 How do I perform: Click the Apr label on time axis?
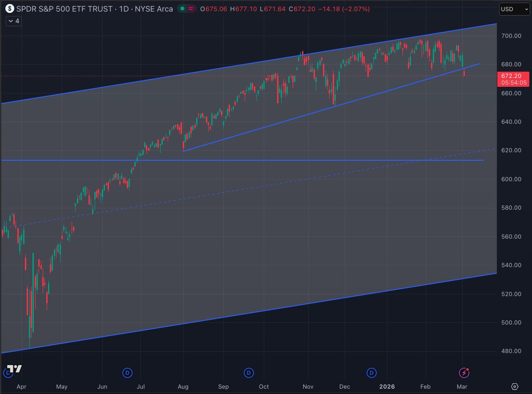coord(21,386)
